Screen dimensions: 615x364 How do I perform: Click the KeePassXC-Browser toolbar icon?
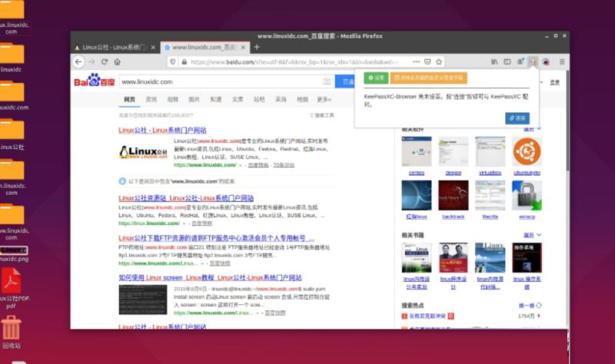(533, 62)
